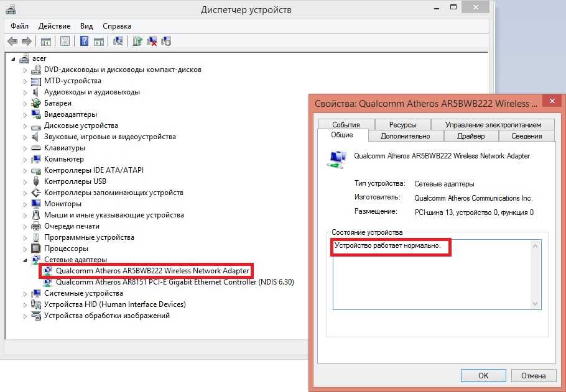
Task: Click the Устройства обработки изображений camera icon
Action: (x=35, y=316)
